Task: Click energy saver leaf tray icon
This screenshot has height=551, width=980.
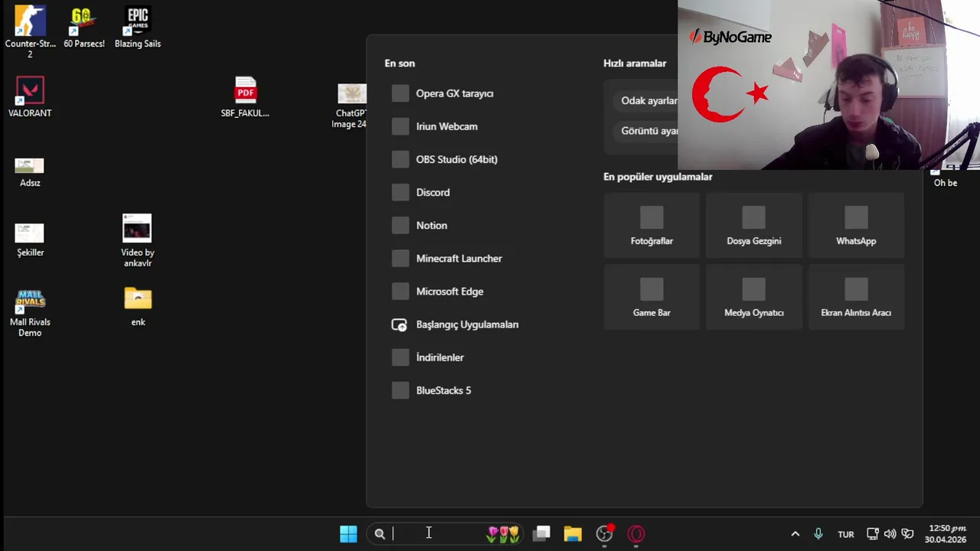Action: (908, 534)
